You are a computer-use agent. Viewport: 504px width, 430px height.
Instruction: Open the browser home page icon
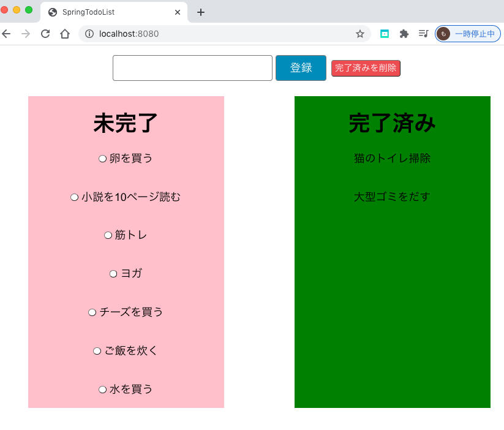coord(65,34)
